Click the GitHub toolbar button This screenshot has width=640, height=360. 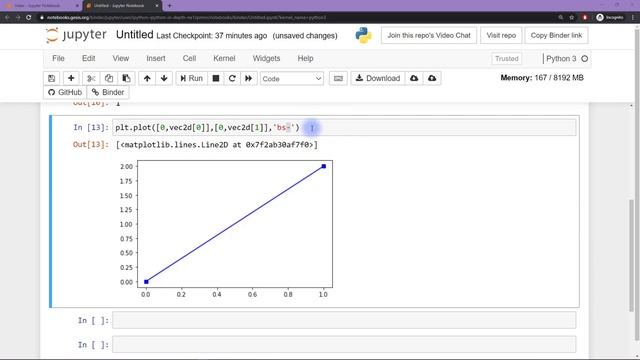tap(65, 92)
